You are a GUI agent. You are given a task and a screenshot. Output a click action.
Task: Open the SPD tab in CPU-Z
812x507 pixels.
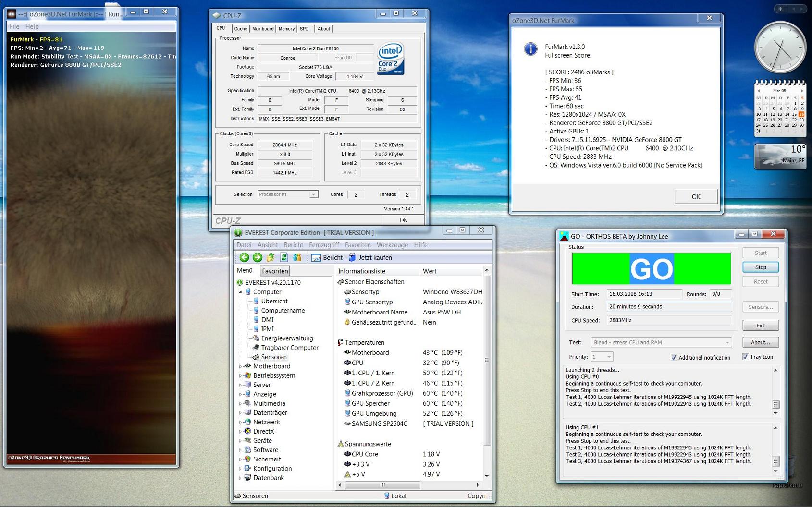pos(304,29)
